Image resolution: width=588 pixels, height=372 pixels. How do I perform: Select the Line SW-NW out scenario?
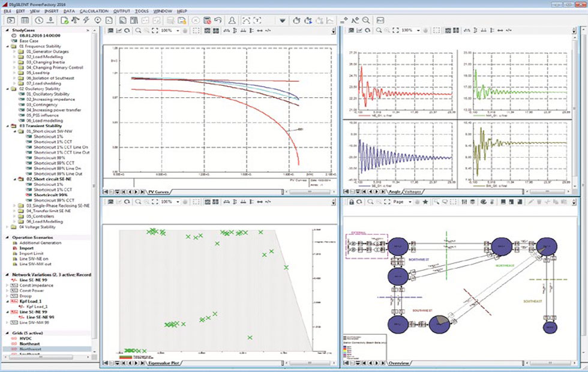tap(35, 265)
